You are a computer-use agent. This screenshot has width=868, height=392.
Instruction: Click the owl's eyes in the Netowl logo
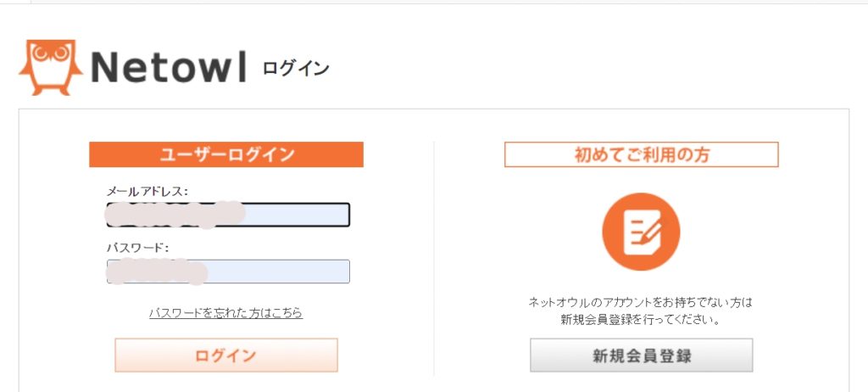pos(51,54)
